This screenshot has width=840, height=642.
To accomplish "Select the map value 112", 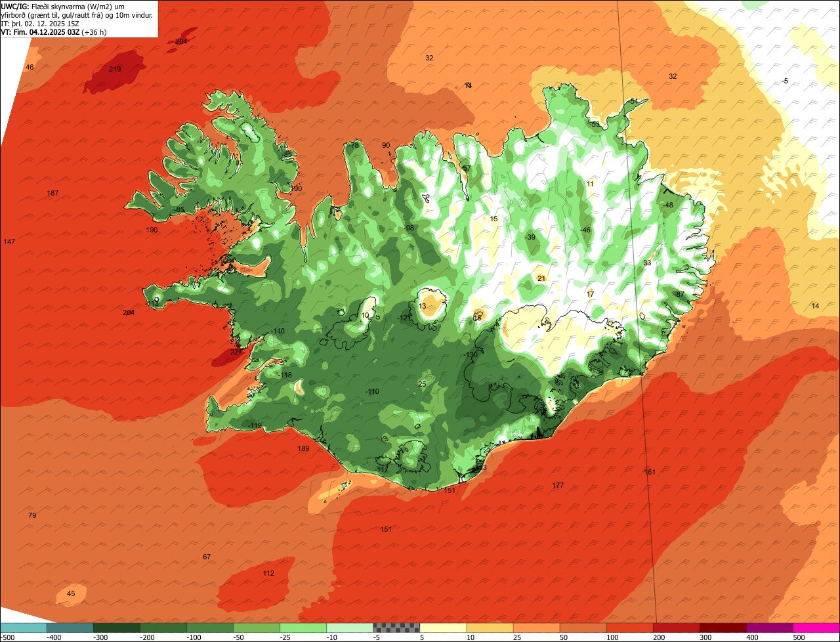I will point(268,574).
